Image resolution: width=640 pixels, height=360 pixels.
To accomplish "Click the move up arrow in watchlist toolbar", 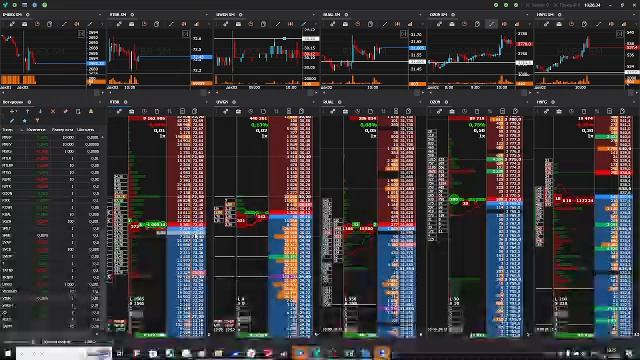I will pos(28,111).
